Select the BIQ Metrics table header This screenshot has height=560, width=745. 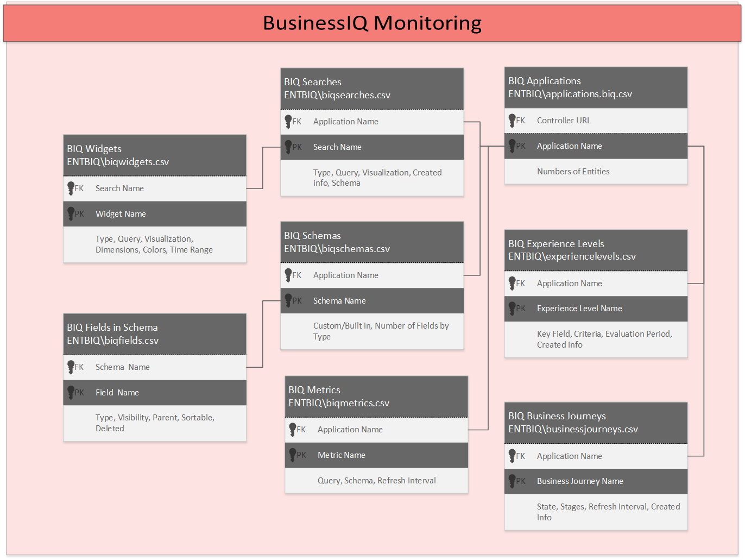376,397
